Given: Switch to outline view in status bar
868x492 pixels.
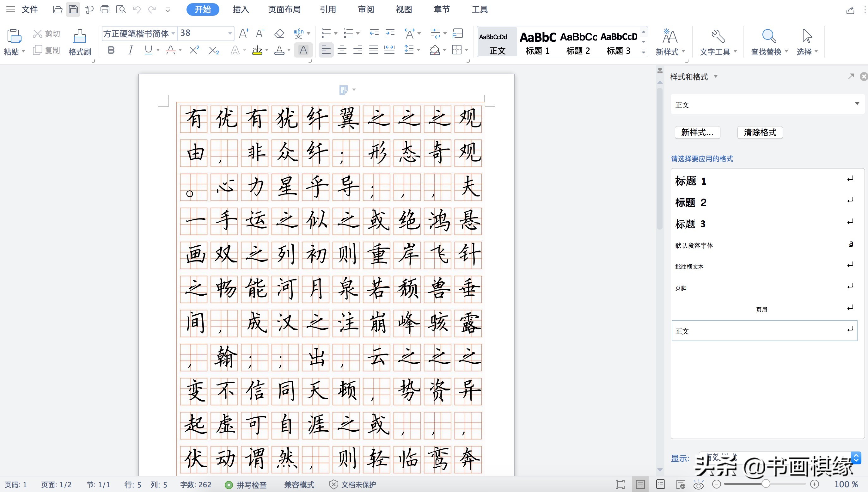Looking at the screenshot, I should pyautogui.click(x=661, y=484).
